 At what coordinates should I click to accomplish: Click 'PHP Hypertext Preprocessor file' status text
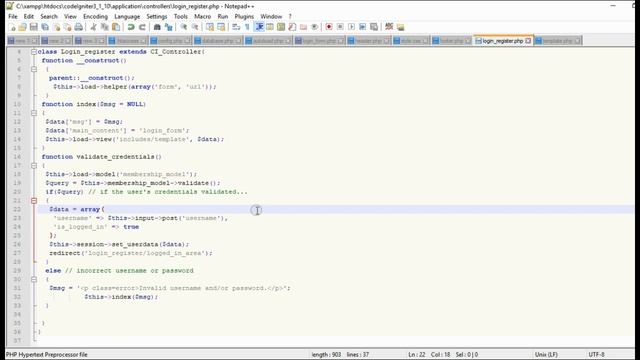point(47,355)
